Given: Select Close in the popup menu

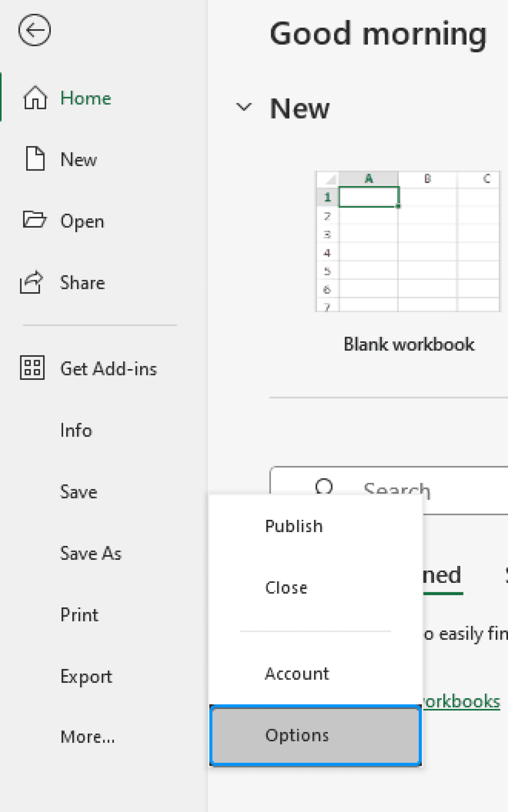Looking at the screenshot, I should (x=286, y=588).
